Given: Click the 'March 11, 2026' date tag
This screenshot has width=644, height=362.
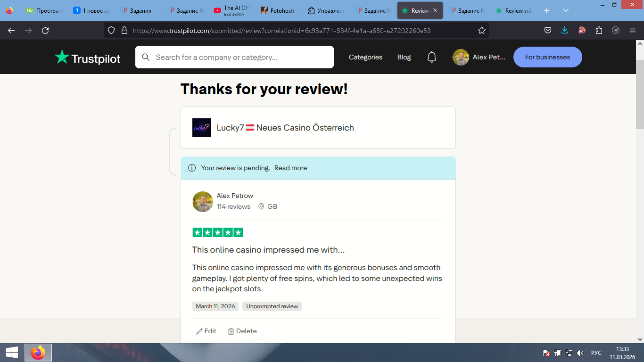Looking at the screenshot, I should point(215,306).
